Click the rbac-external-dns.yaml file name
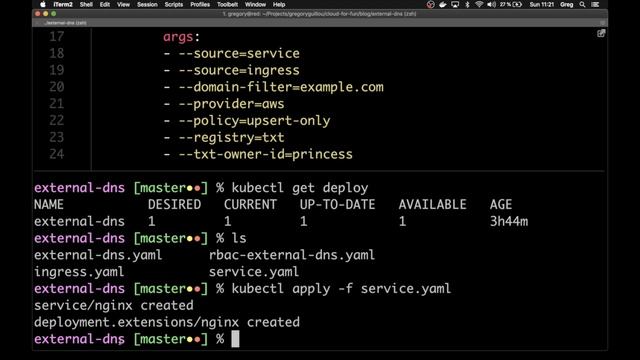 click(292, 255)
